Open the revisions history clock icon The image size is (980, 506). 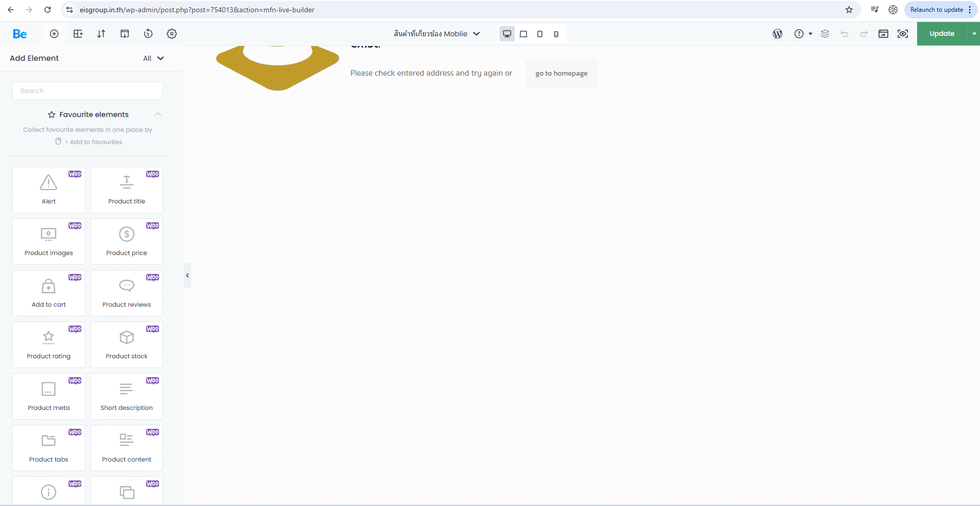[148, 34]
